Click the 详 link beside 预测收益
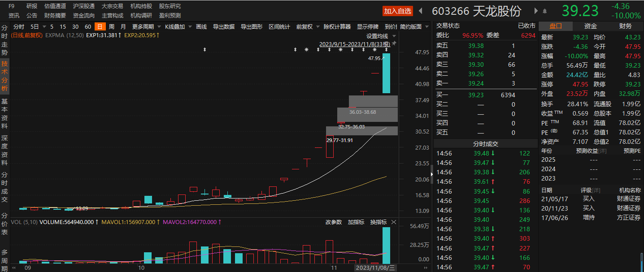644x272 pixels. pyautogui.click(x=603, y=151)
